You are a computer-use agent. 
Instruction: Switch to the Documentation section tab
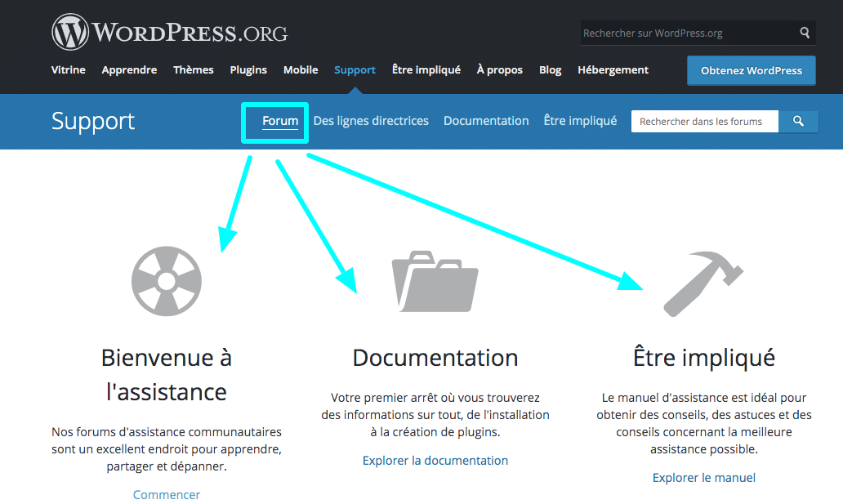[x=486, y=120]
